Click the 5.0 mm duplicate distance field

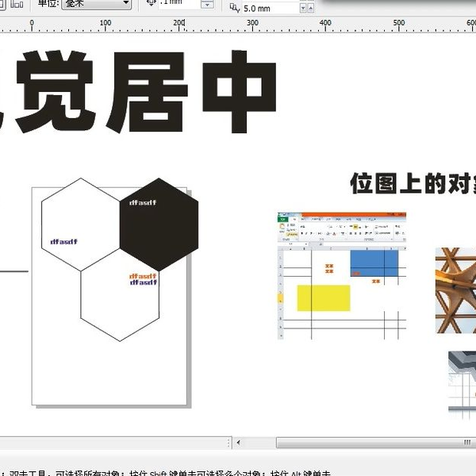[x=271, y=9]
